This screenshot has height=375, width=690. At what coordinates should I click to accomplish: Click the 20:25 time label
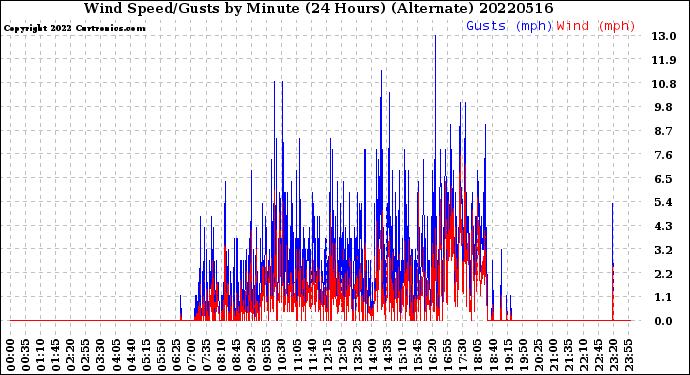(x=538, y=355)
